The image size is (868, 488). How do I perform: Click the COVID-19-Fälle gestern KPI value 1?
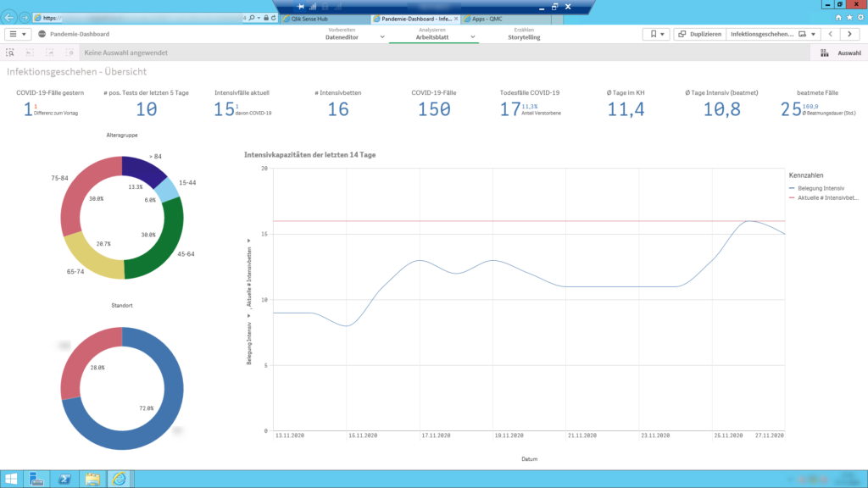[28, 109]
